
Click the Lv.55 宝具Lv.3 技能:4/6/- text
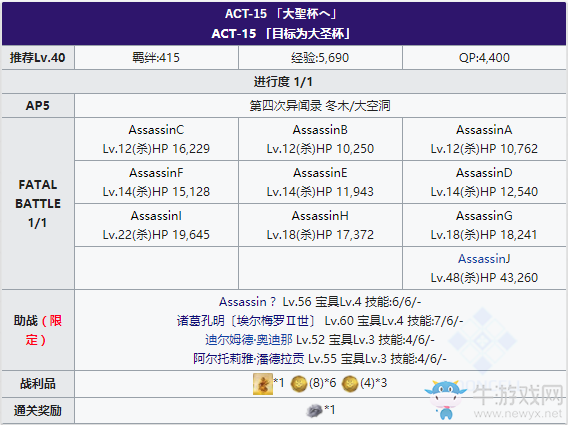pyautogui.click(x=377, y=359)
